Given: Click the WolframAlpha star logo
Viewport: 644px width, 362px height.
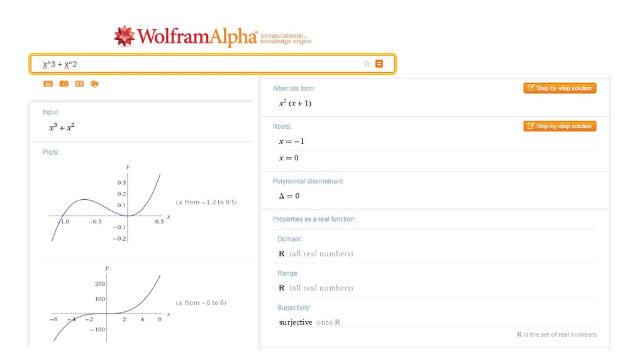Looking at the screenshot, I should (125, 36).
